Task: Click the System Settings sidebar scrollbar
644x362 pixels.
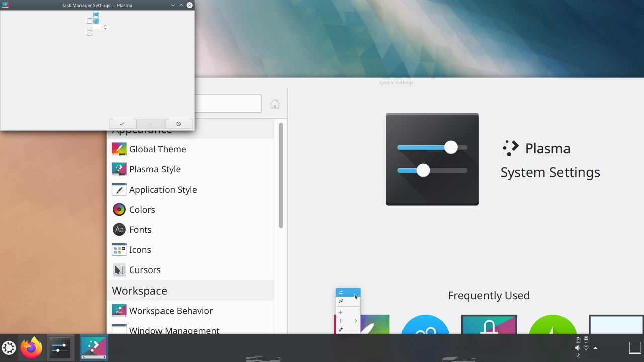Action: pyautogui.click(x=281, y=175)
